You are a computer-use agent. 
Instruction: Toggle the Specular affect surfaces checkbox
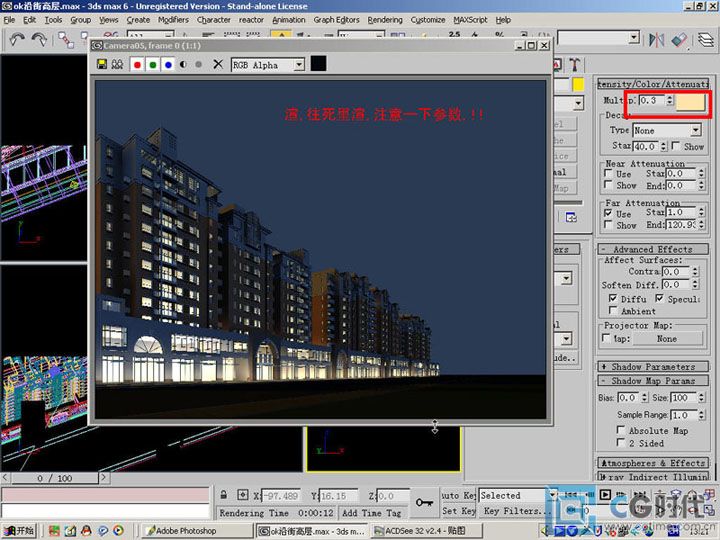point(659,298)
